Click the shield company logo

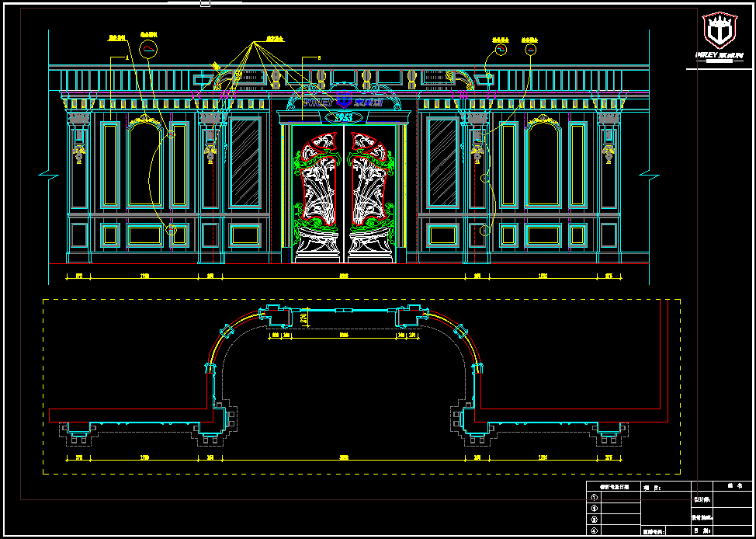coord(720,30)
